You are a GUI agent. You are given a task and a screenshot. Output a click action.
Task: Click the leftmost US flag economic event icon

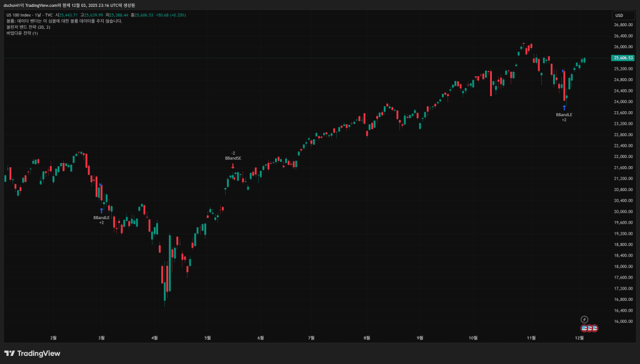[x=584, y=328]
